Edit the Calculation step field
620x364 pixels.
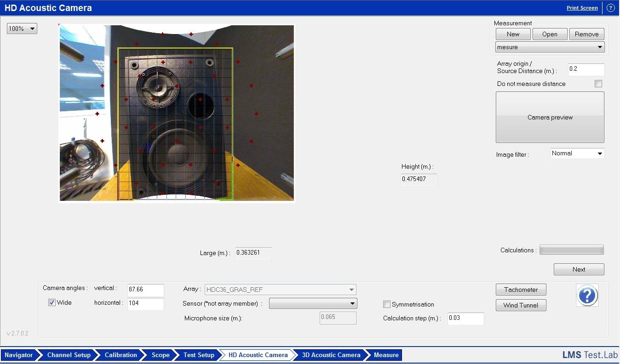pos(466,318)
